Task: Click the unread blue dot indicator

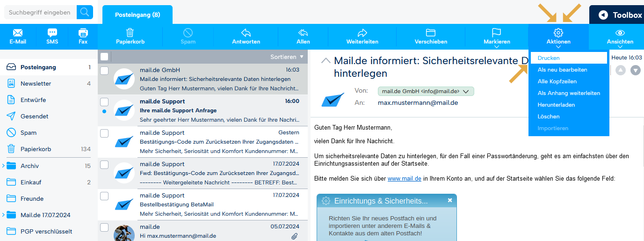Action: pos(104,111)
